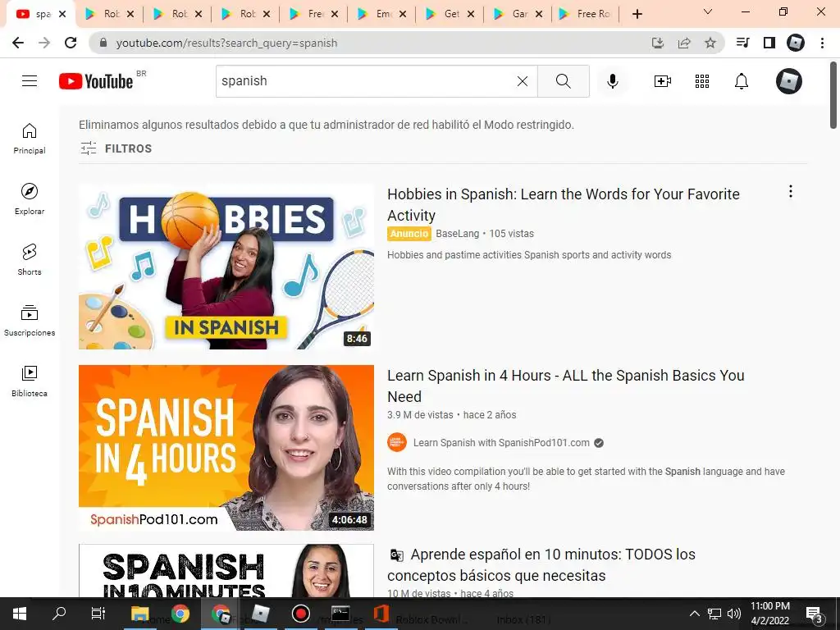
Task: Go to the YouTube home logo
Action: (96, 81)
